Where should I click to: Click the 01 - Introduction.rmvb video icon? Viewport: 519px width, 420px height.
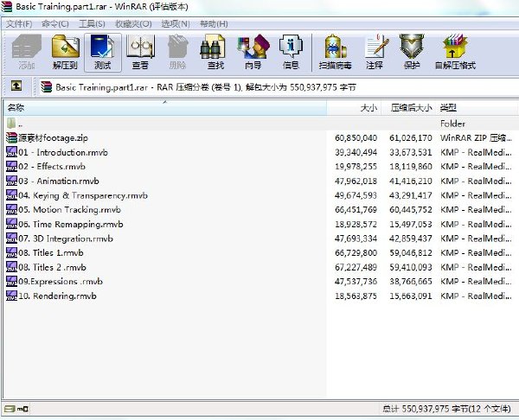point(11,152)
